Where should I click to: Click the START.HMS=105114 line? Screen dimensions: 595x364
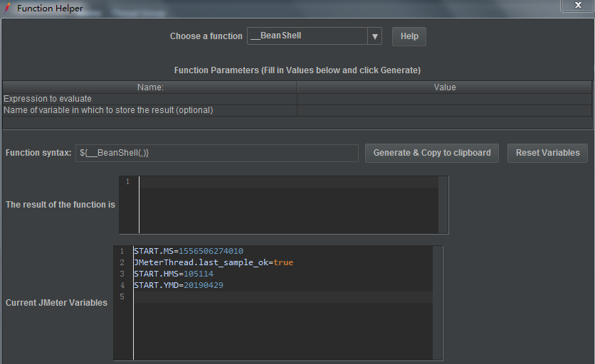coord(174,274)
